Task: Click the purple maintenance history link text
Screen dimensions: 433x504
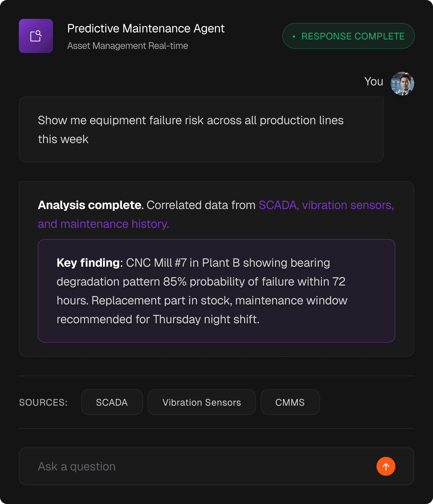Action: click(x=103, y=224)
